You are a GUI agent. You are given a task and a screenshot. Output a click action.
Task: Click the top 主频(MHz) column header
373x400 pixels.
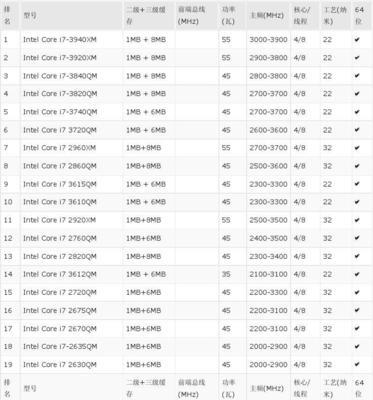point(267,15)
